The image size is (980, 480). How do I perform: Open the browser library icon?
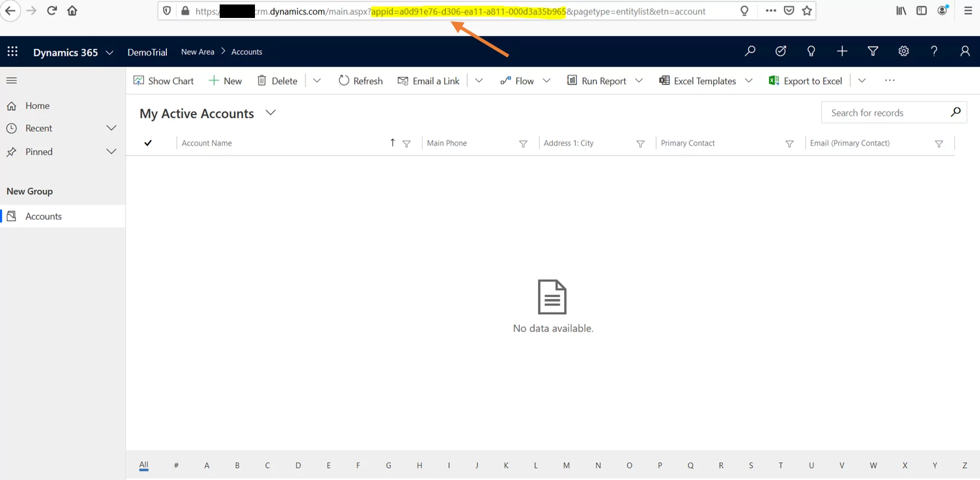[x=901, y=11]
